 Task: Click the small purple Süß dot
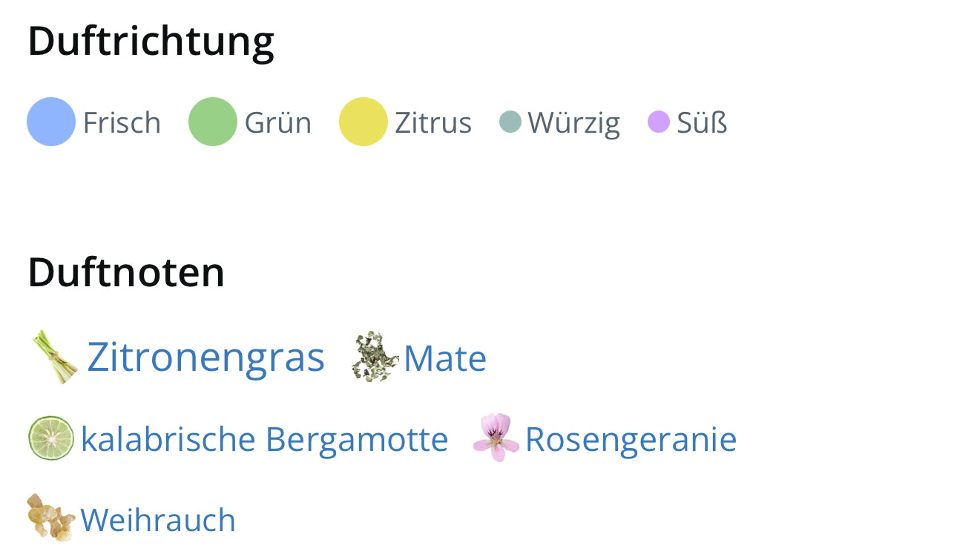(659, 122)
